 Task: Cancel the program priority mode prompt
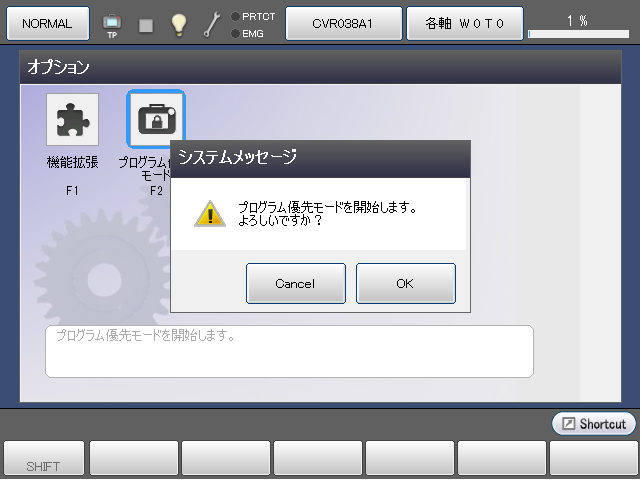tap(295, 283)
